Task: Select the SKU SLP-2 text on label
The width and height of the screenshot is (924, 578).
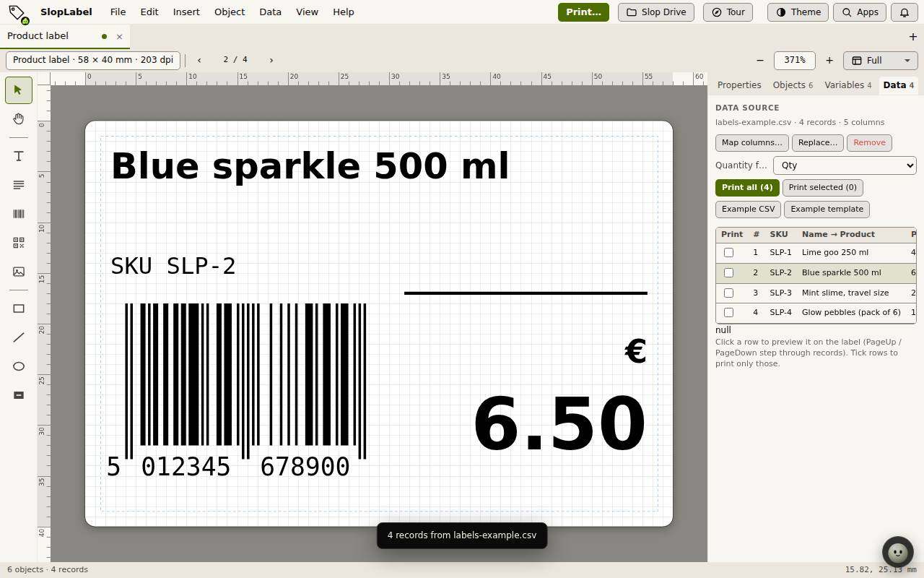Action: point(173,266)
